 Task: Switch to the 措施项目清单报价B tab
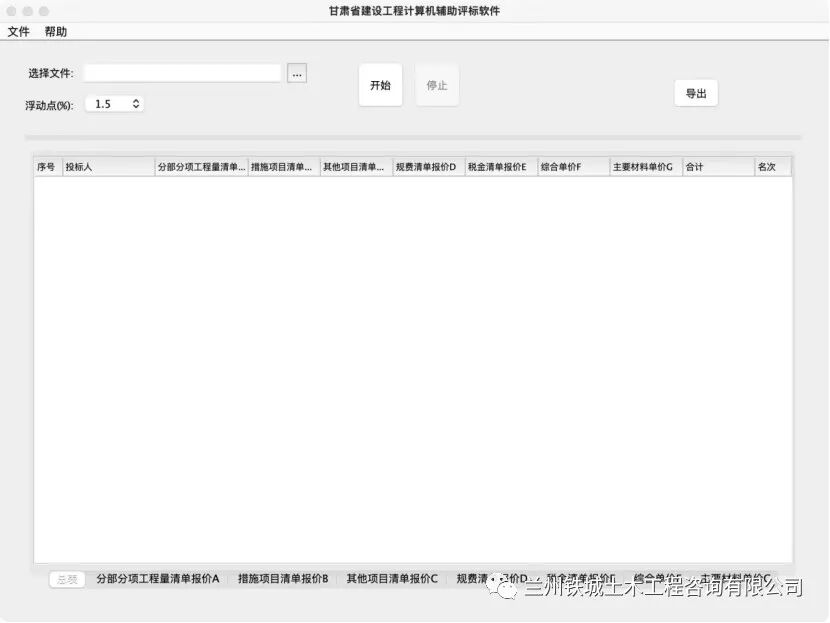pyautogui.click(x=283, y=579)
